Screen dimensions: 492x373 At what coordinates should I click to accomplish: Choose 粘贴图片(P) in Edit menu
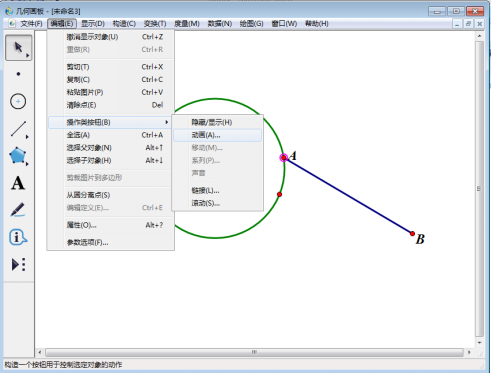click(111, 92)
